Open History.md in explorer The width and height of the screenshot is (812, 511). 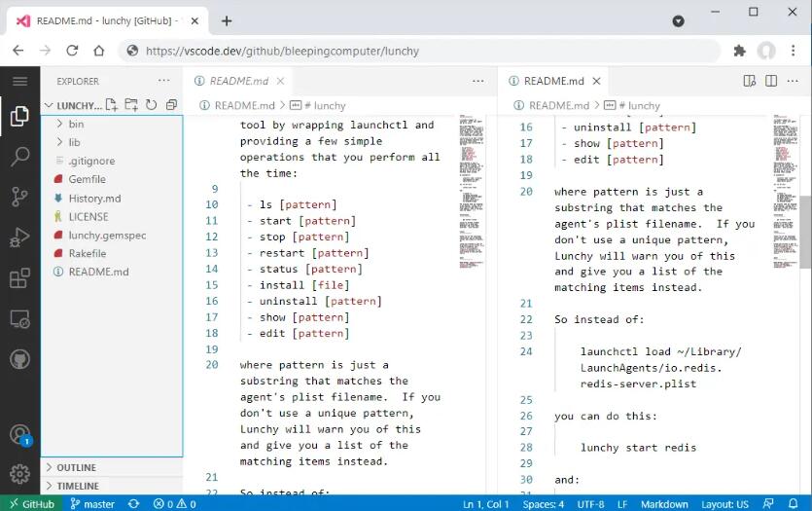tap(111, 198)
